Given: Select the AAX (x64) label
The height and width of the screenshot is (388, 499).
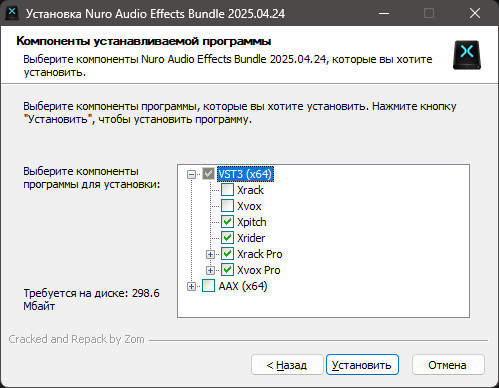Looking at the screenshot, I should click(x=243, y=286).
